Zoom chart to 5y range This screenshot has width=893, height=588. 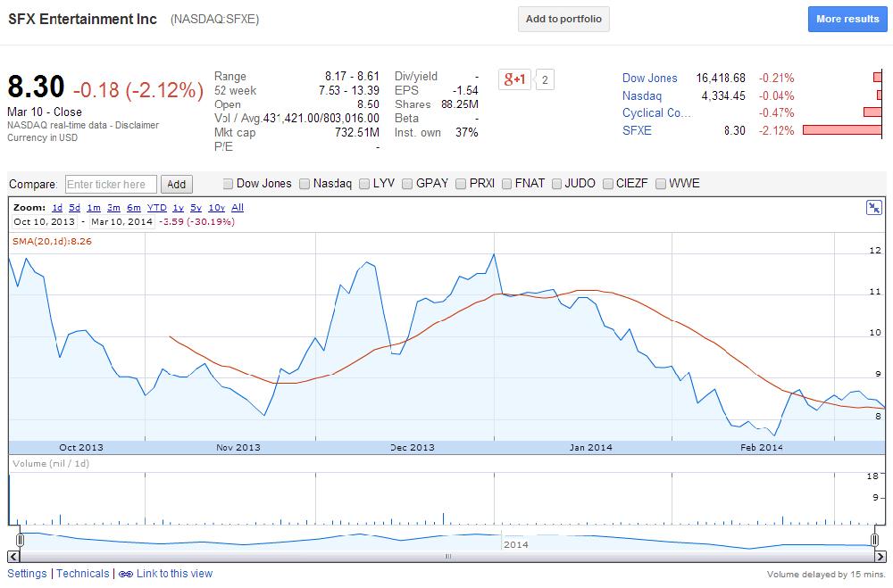click(196, 208)
